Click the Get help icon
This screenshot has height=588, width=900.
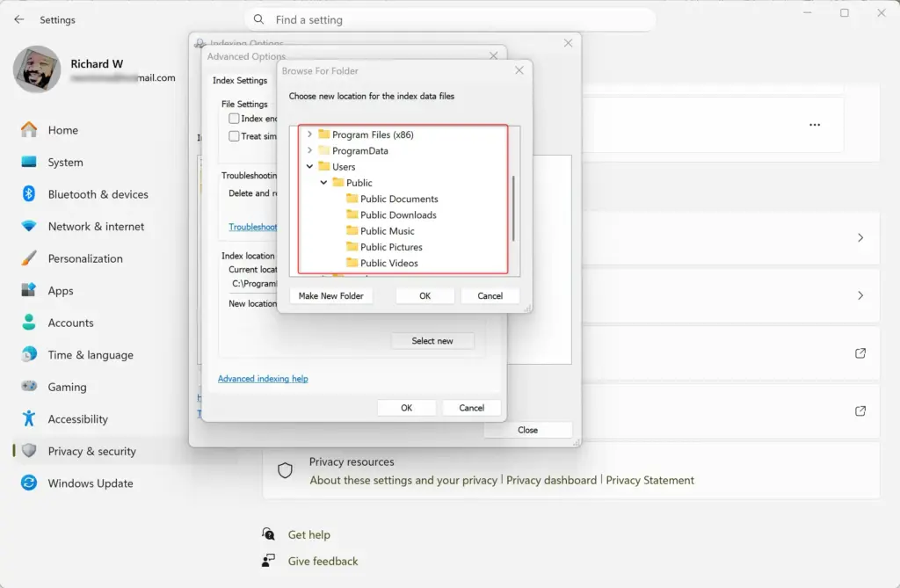coord(268,534)
